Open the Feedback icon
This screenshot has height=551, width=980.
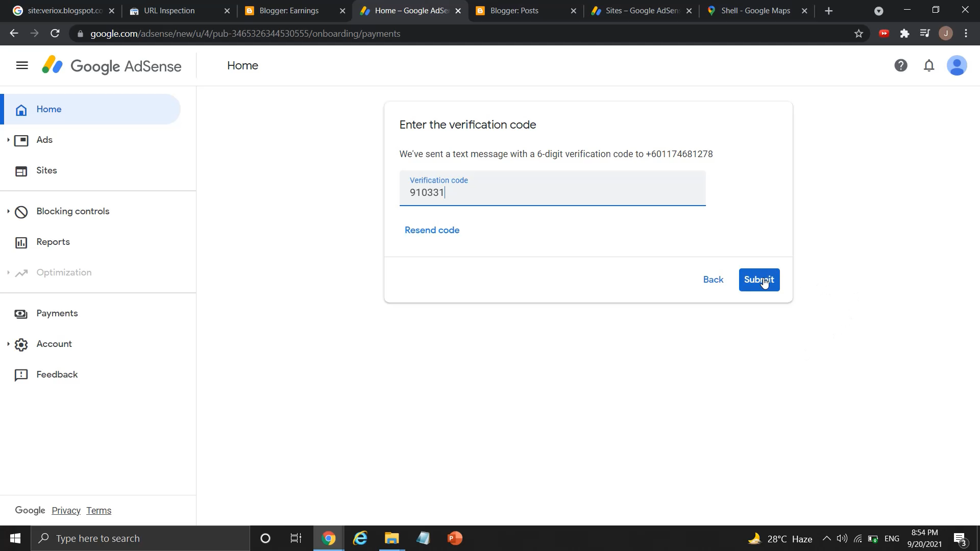click(x=20, y=374)
